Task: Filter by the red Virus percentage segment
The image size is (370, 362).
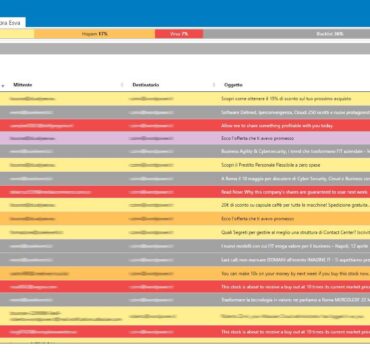Action: click(x=179, y=34)
